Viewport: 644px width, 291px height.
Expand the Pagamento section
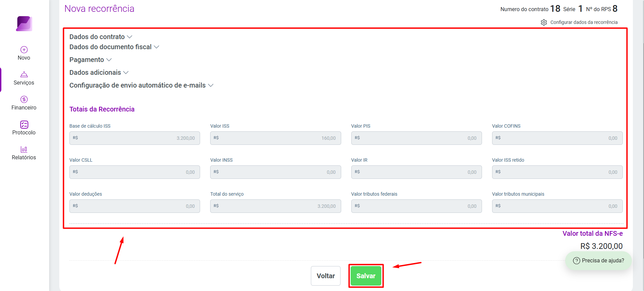91,60
